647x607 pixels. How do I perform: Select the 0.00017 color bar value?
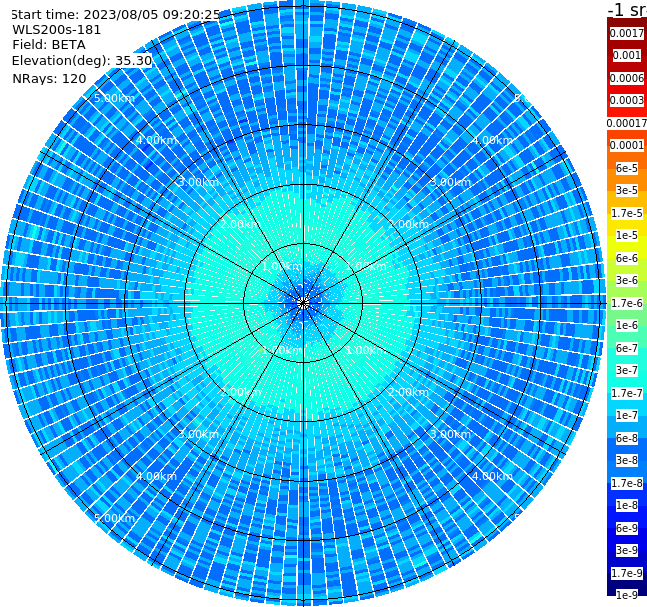click(627, 123)
